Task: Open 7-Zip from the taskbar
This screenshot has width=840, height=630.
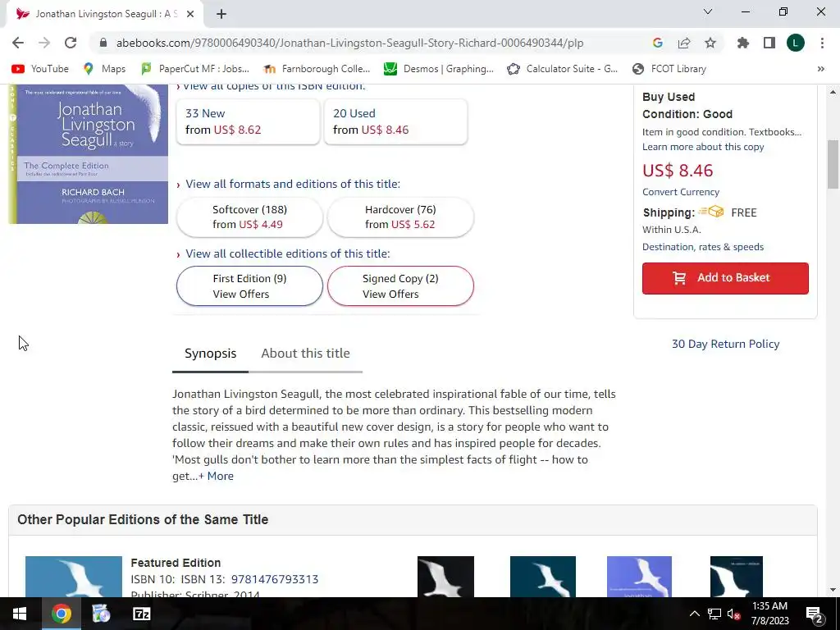Action: [x=141, y=614]
